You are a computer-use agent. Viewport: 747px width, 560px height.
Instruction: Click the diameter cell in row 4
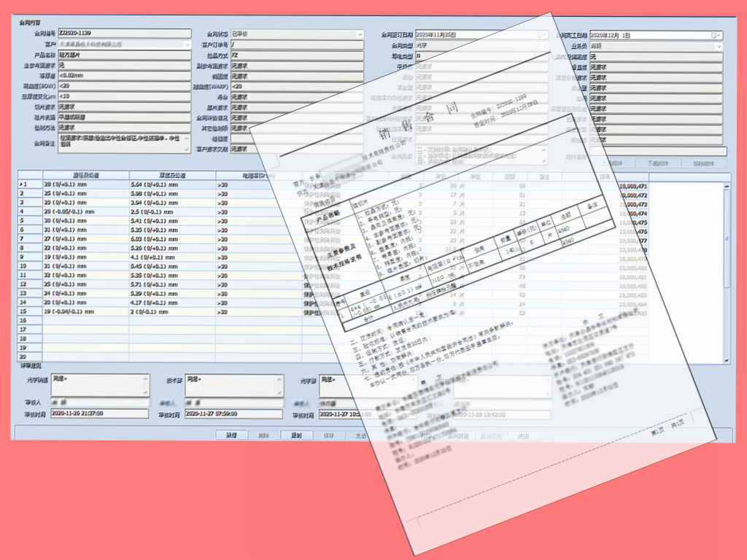tap(86, 211)
